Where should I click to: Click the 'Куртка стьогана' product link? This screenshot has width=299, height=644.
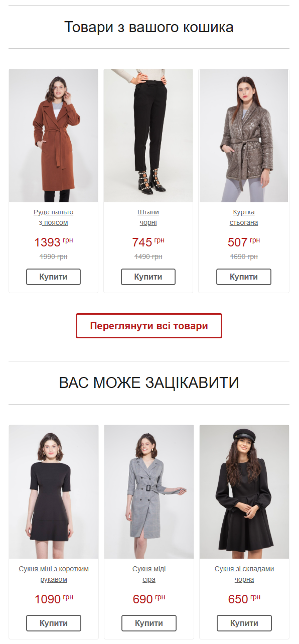pyautogui.click(x=244, y=217)
